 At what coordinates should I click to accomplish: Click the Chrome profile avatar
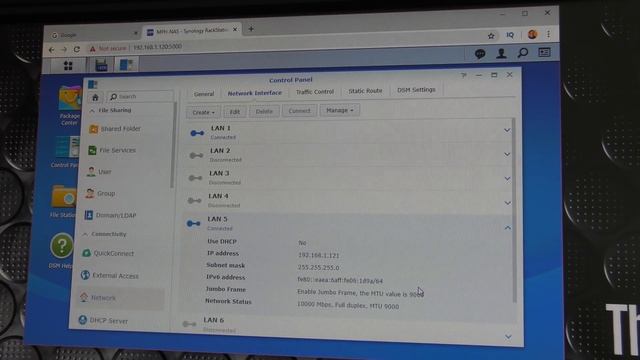click(x=532, y=34)
